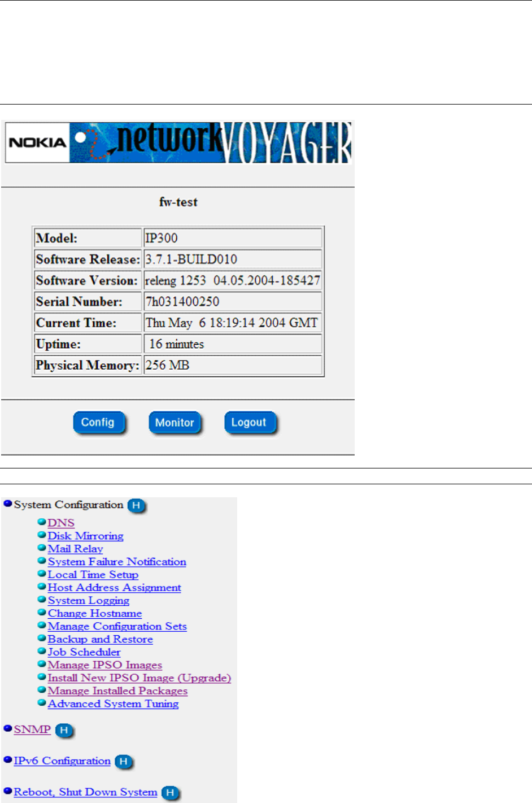Click the bullet icon beside Host Address Assignment
532x803 pixels.
(x=42, y=587)
